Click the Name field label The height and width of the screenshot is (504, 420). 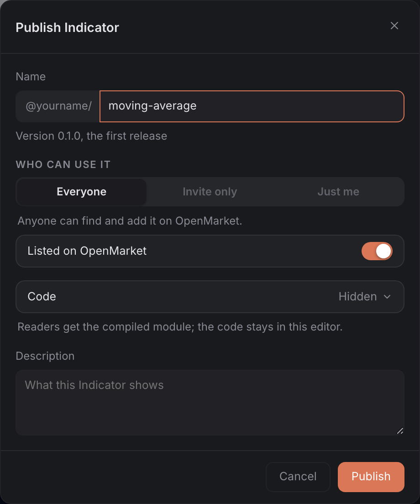(x=31, y=77)
